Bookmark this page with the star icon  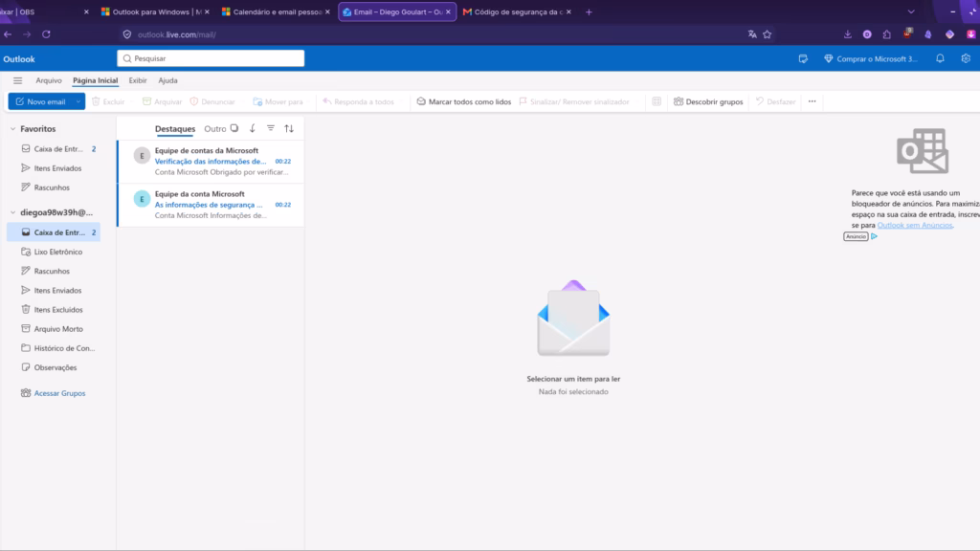[x=768, y=34]
